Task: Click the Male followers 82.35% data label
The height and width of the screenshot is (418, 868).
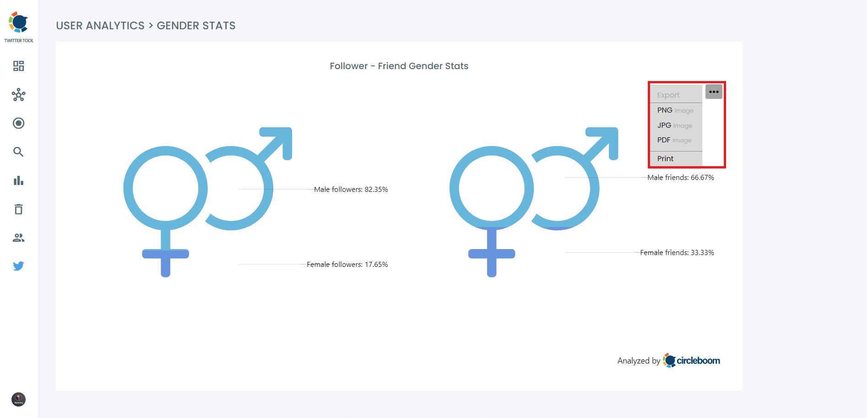Action: coord(351,189)
